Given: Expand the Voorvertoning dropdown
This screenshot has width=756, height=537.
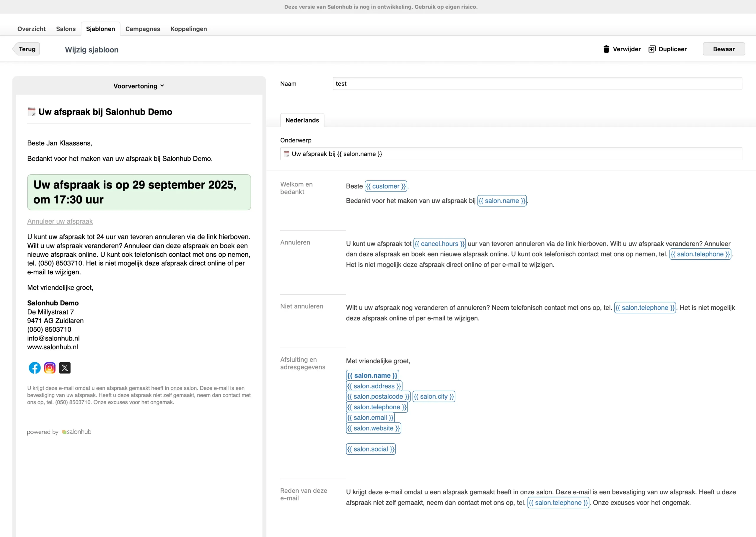Looking at the screenshot, I should pyautogui.click(x=139, y=86).
